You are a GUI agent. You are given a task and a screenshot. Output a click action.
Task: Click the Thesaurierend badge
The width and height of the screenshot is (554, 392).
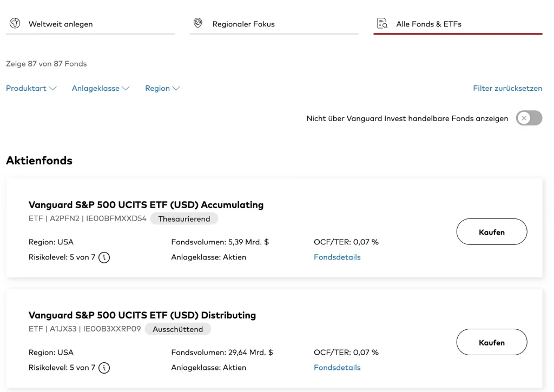pos(184,218)
